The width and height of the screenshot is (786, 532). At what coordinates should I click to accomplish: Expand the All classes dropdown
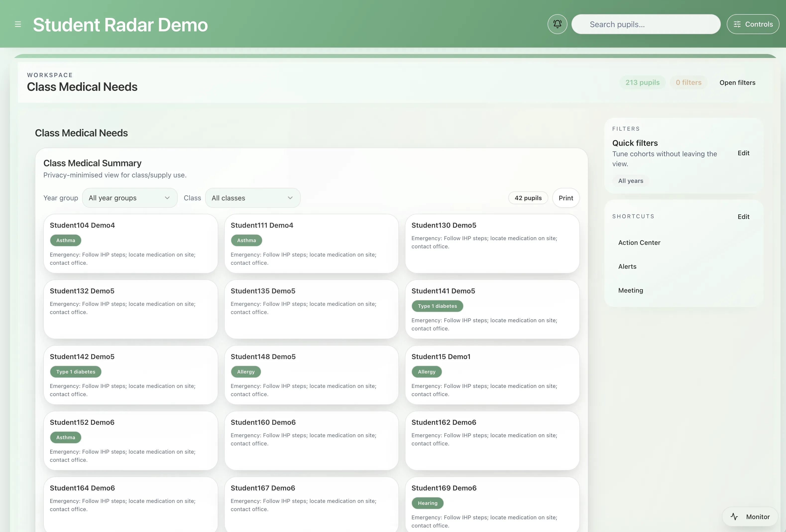252,198
